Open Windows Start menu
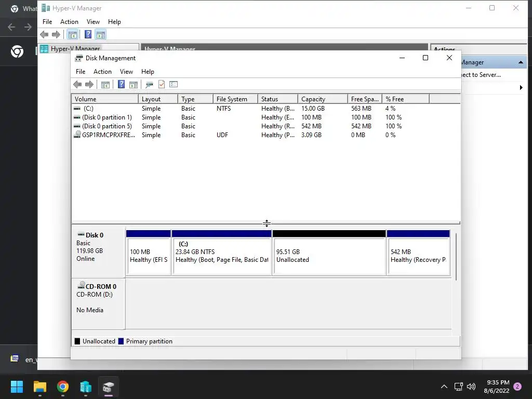The image size is (532, 399). [17, 387]
